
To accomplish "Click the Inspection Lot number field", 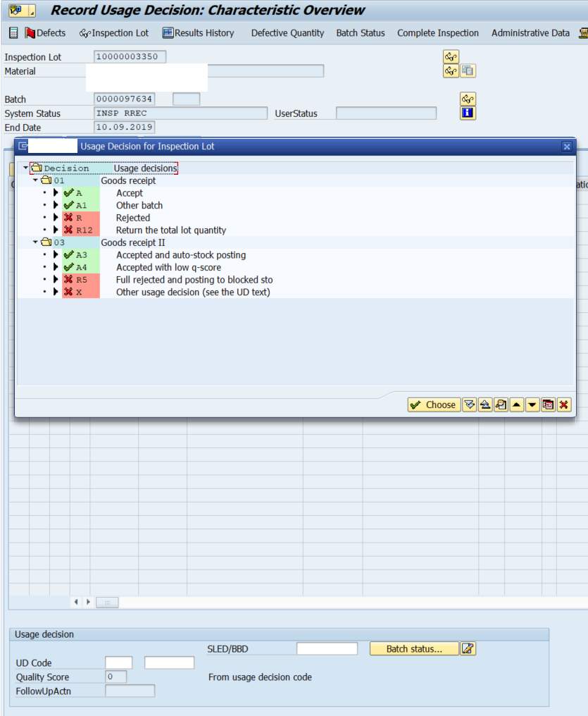I will click(130, 56).
